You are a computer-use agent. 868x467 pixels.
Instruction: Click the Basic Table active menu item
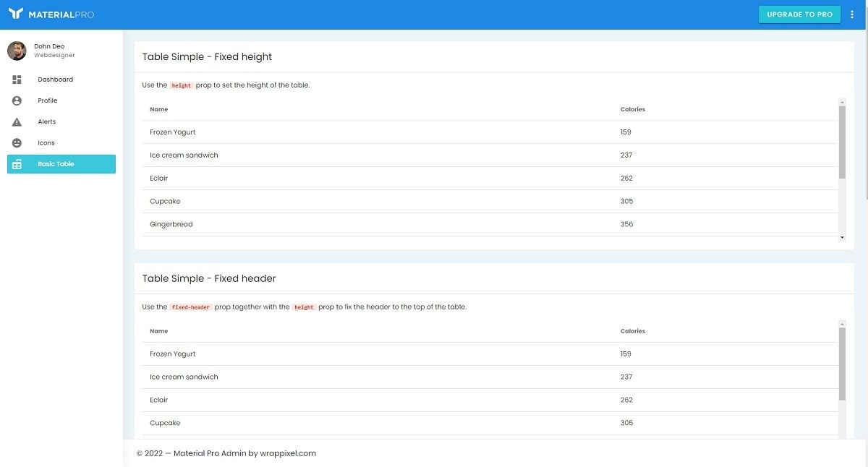56,163
